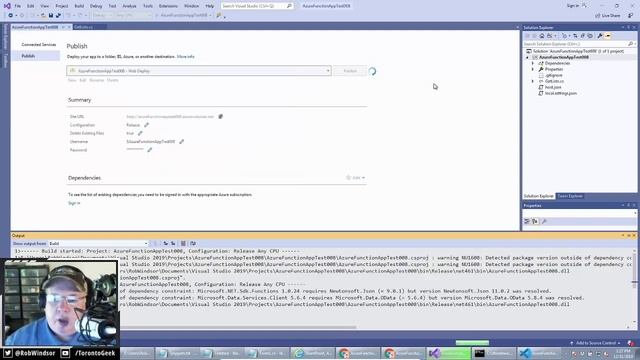640x360 pixels.
Task: Click Alphabetical sort icon in Properties panel
Action: click(535, 221)
